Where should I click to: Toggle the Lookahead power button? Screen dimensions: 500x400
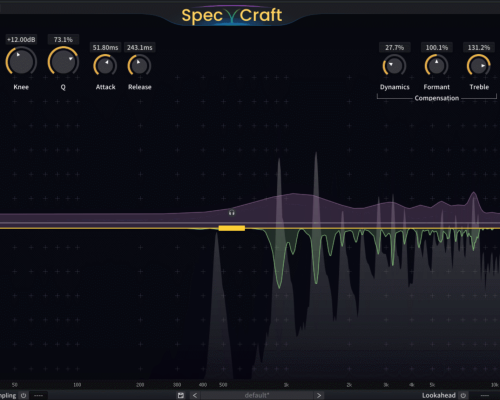click(463, 395)
